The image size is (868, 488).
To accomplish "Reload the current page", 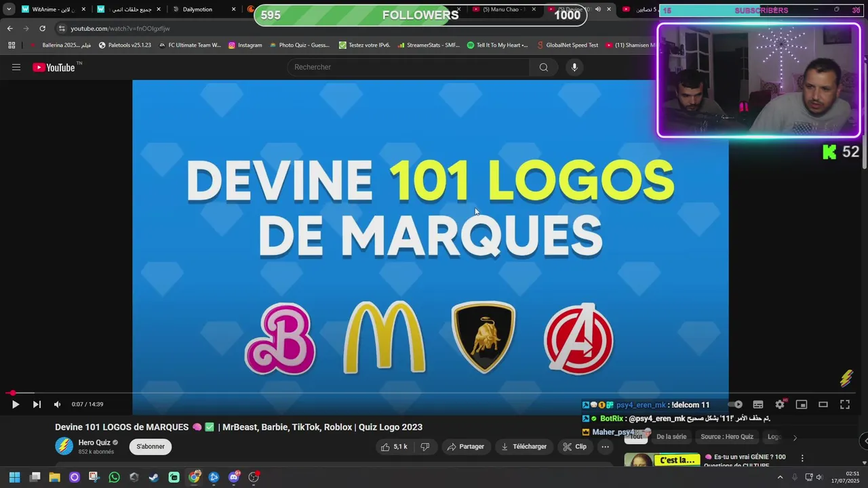I will (42, 28).
